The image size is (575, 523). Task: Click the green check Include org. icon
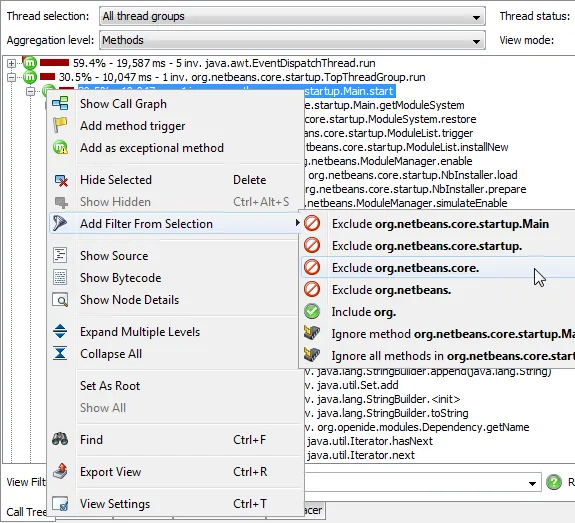(x=312, y=311)
